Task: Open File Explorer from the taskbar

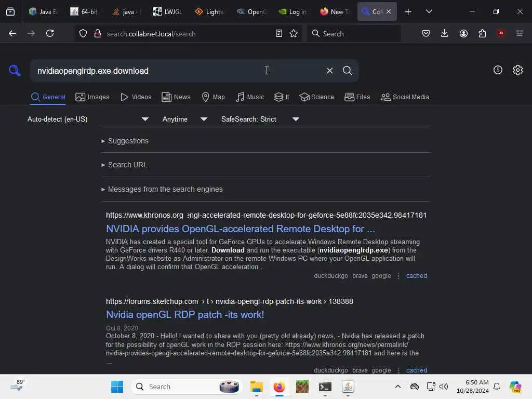Action: coord(257,387)
